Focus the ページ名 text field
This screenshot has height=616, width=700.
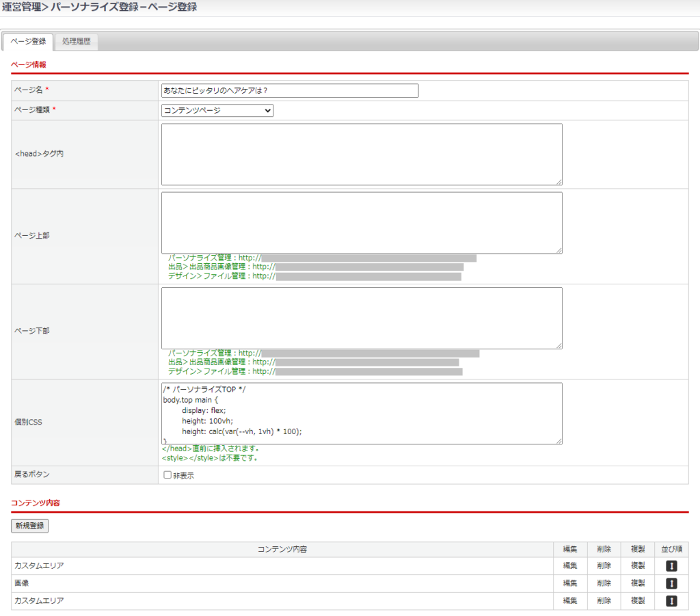(290, 91)
